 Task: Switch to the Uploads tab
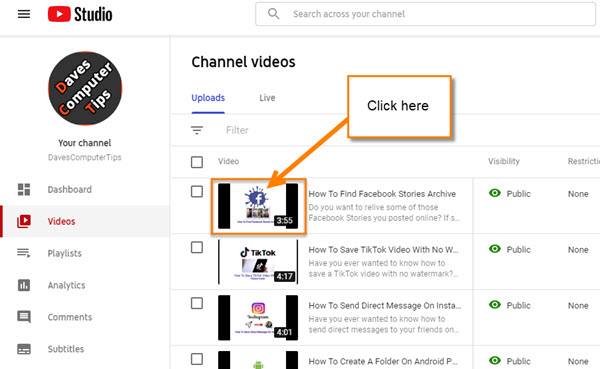[208, 98]
